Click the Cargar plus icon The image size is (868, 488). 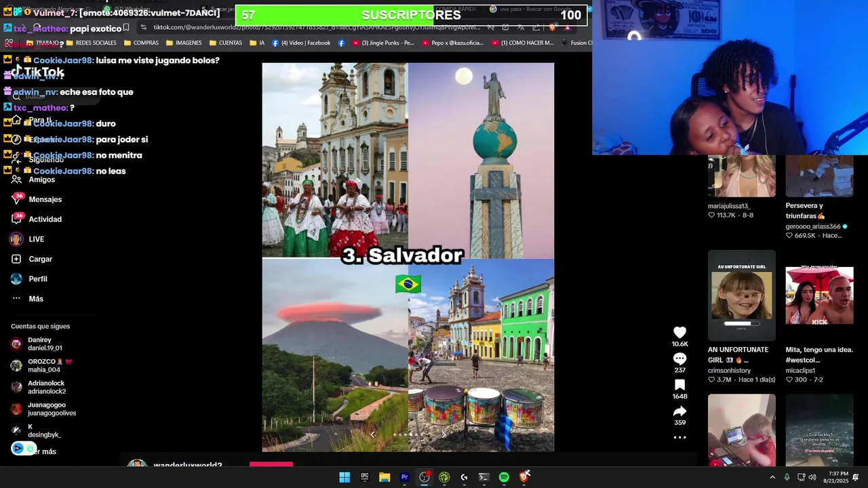coord(16,259)
